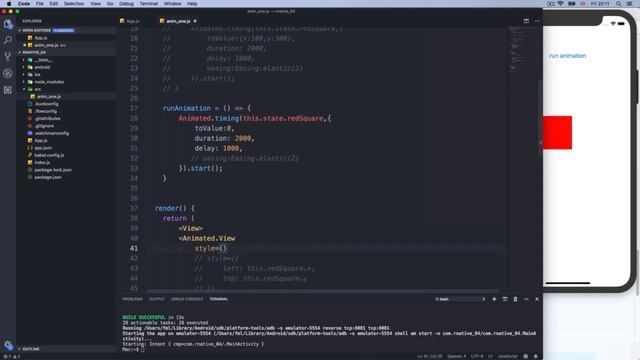The width and height of the screenshot is (640, 360).
Task: Click Ln/Col cursor position in status bar
Action: 429,356
